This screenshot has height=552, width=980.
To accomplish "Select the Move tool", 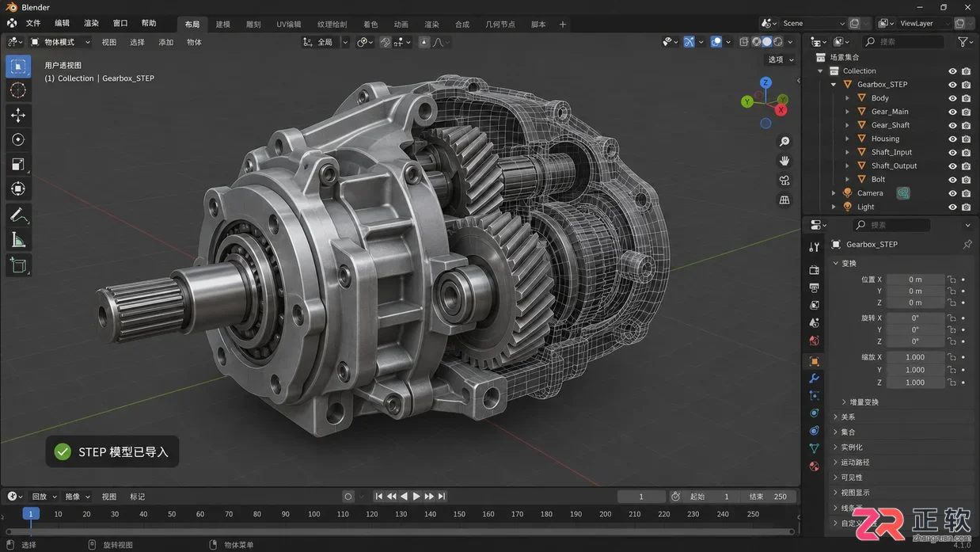I will (18, 116).
